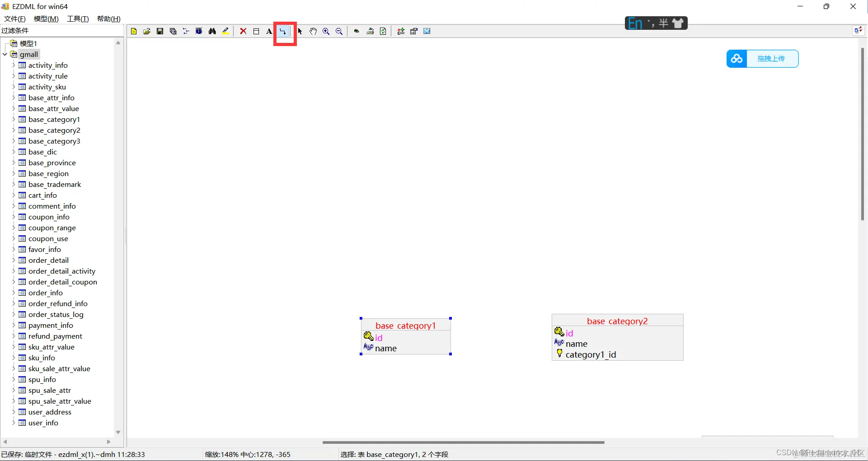This screenshot has height=461, width=868.
Task: Select the yellow highlighter pen tool
Action: point(225,31)
